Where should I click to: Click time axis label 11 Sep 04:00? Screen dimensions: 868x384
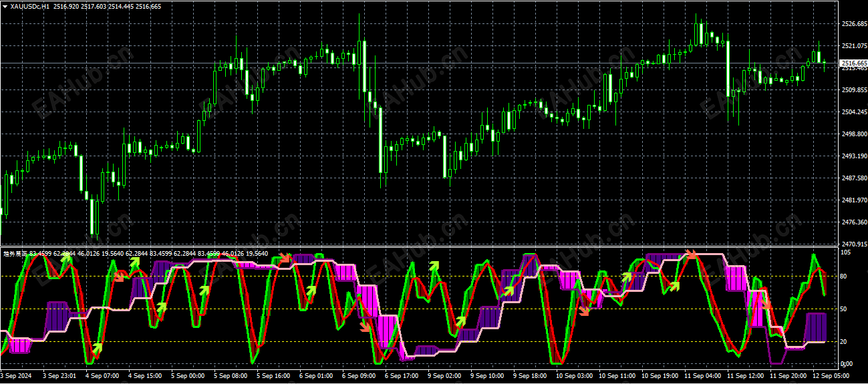(703, 376)
